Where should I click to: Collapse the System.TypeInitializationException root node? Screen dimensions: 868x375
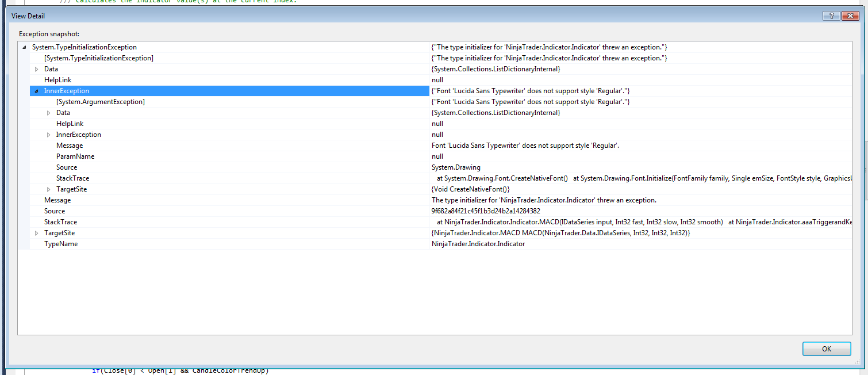[24, 47]
